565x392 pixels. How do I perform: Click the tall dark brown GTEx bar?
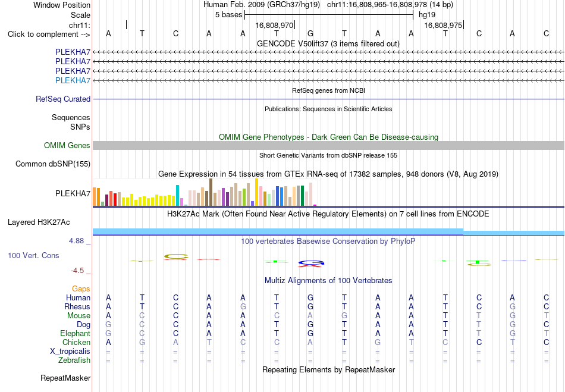tap(211, 192)
